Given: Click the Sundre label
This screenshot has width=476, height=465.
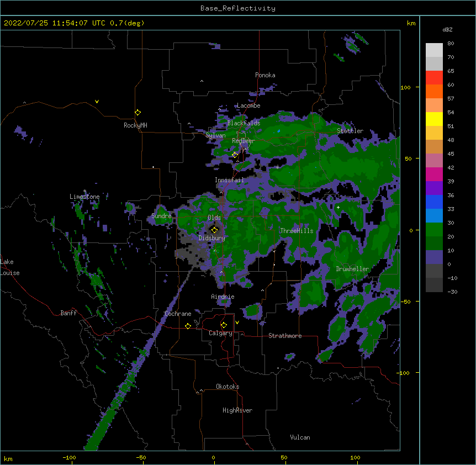Looking at the screenshot, I should 161,216.
